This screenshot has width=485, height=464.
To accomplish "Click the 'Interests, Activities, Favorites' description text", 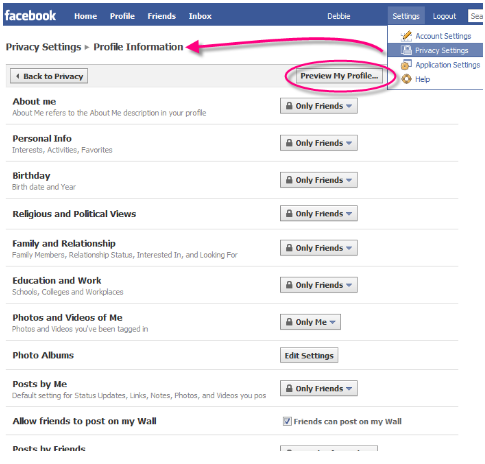I will coord(62,150).
